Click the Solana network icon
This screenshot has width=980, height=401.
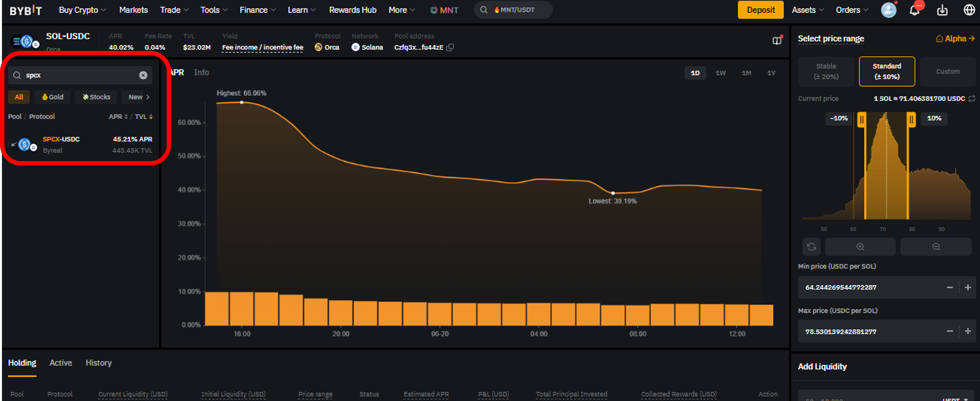coord(356,47)
